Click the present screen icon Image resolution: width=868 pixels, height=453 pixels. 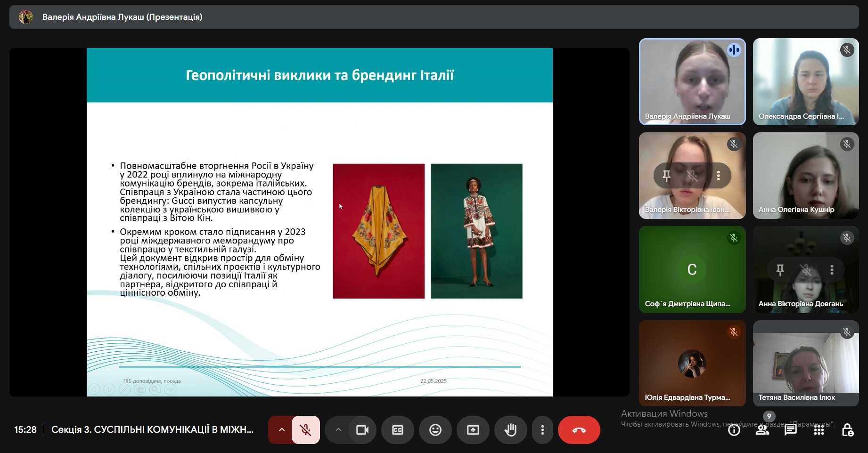473,430
